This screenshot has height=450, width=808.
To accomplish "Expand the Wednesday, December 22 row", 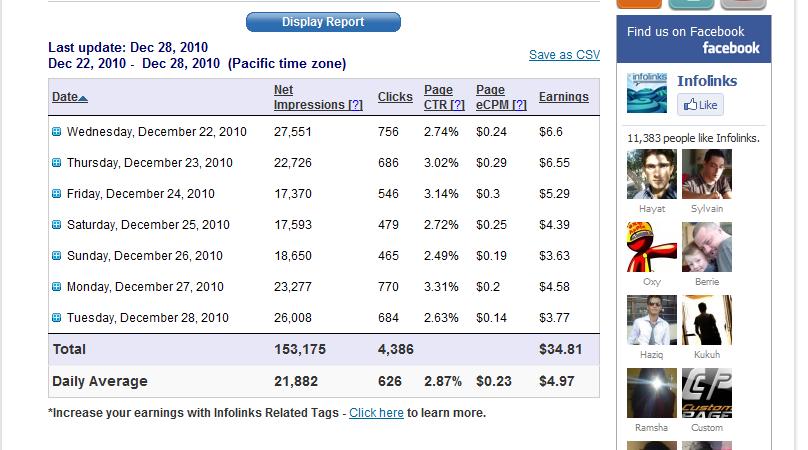I will click(x=57, y=132).
